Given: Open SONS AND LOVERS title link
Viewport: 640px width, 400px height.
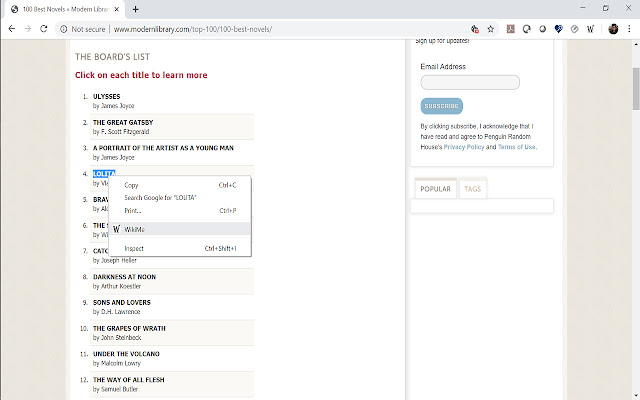Looking at the screenshot, I should point(122,302).
